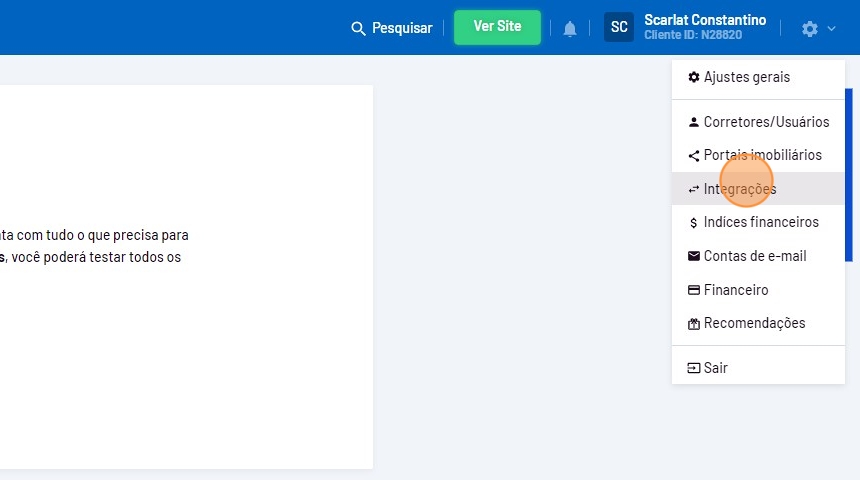Click the SC user avatar
The image size is (860, 480).
click(619, 27)
